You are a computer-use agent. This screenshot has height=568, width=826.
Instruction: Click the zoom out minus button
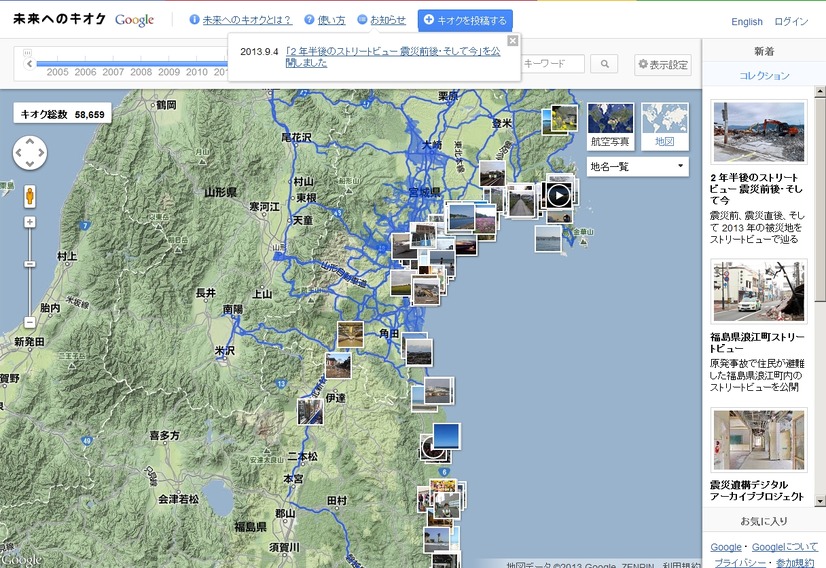click(30, 322)
